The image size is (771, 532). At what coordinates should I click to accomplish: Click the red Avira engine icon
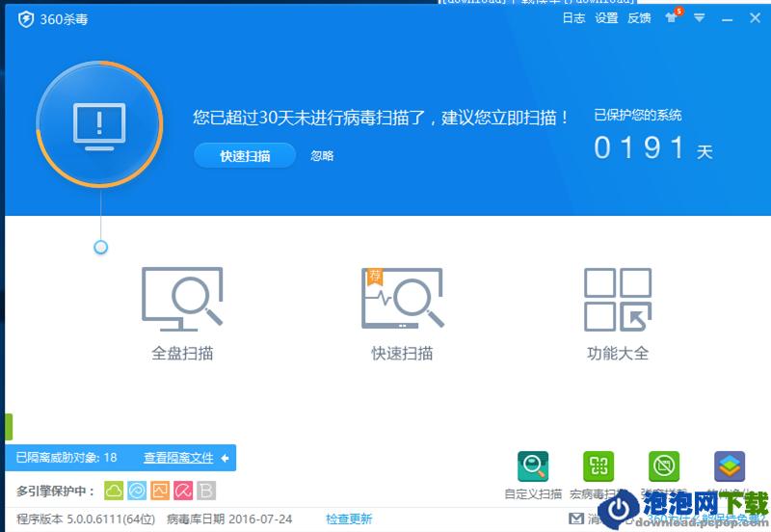click(183, 491)
